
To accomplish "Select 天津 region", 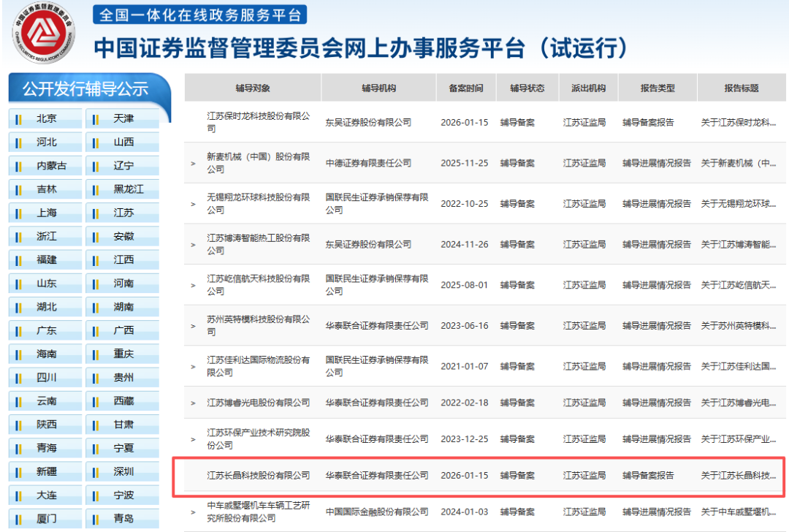I will (x=122, y=118).
